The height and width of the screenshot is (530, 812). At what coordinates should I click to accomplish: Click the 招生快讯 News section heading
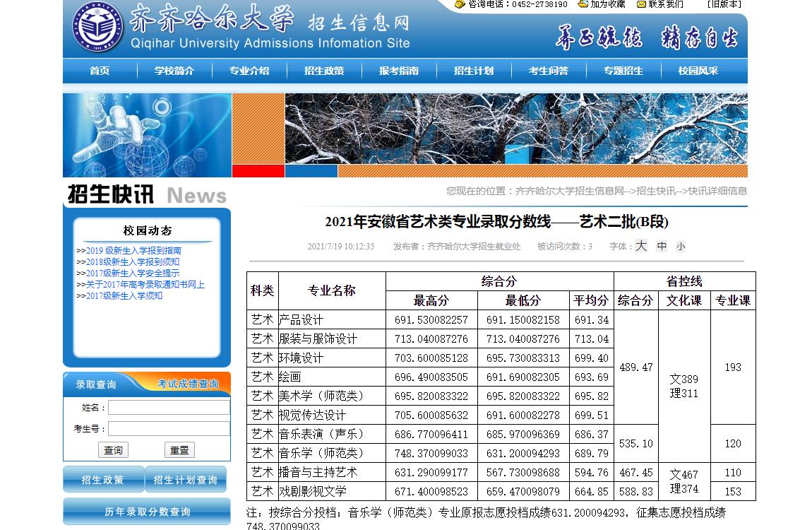(x=147, y=195)
